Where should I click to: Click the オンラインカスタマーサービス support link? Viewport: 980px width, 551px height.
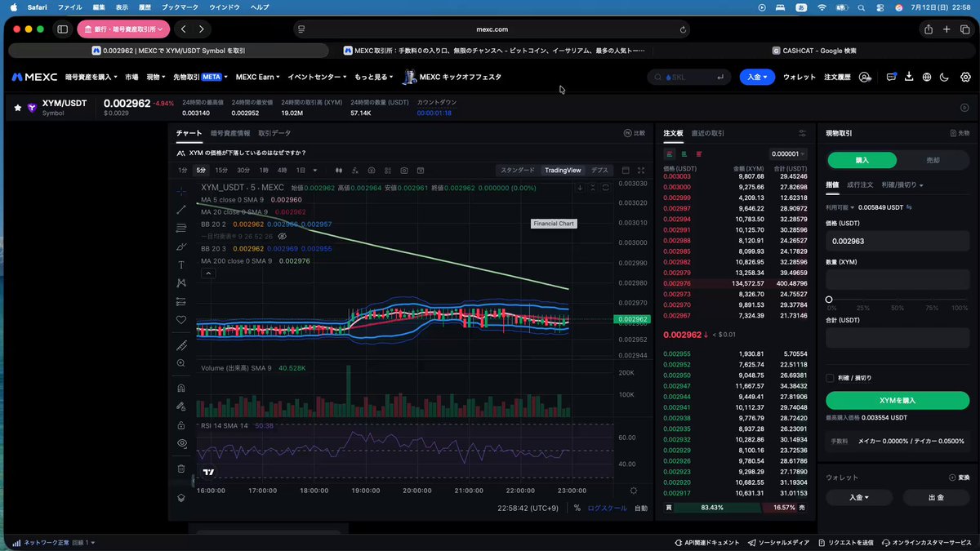(927, 543)
